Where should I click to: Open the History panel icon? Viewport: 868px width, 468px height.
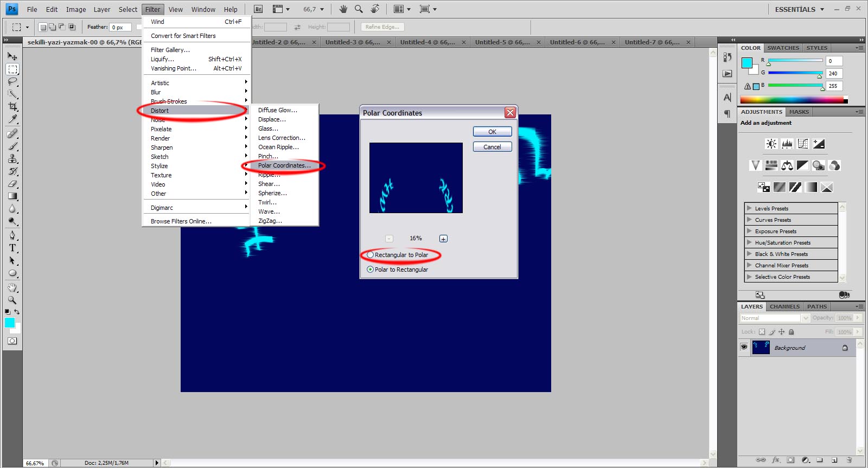[x=727, y=57]
